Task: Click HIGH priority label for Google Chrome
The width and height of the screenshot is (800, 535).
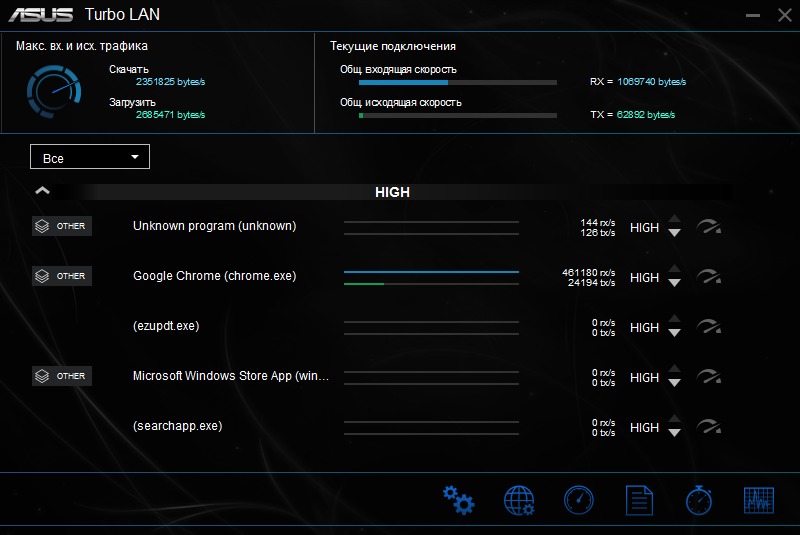Action: coord(644,277)
